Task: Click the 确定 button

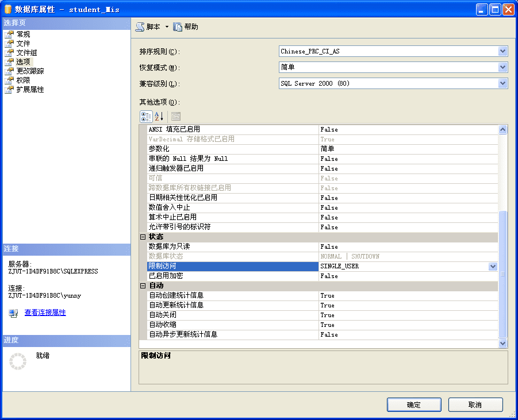Action: click(413, 404)
